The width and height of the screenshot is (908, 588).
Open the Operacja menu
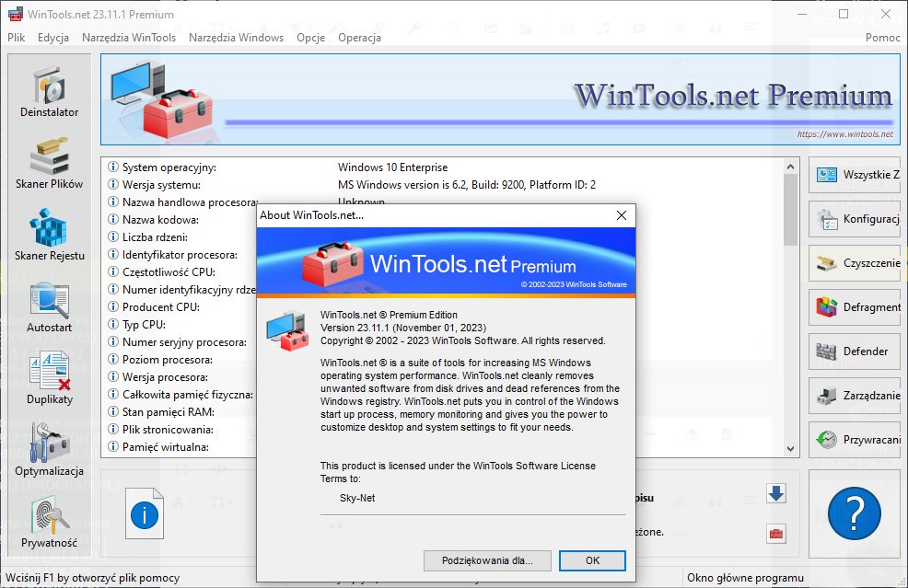click(x=360, y=37)
